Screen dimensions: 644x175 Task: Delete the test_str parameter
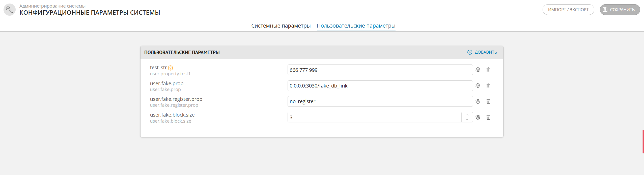[x=488, y=70]
